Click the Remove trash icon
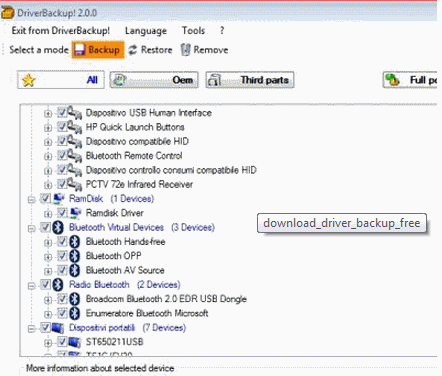Image resolution: width=442 pixels, height=376 pixels. point(186,50)
